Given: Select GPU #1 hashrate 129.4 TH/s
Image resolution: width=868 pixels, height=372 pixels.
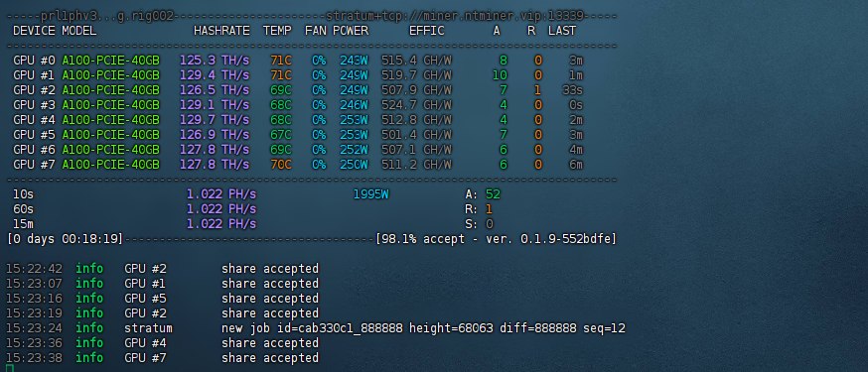Looking at the screenshot, I should click(215, 75).
